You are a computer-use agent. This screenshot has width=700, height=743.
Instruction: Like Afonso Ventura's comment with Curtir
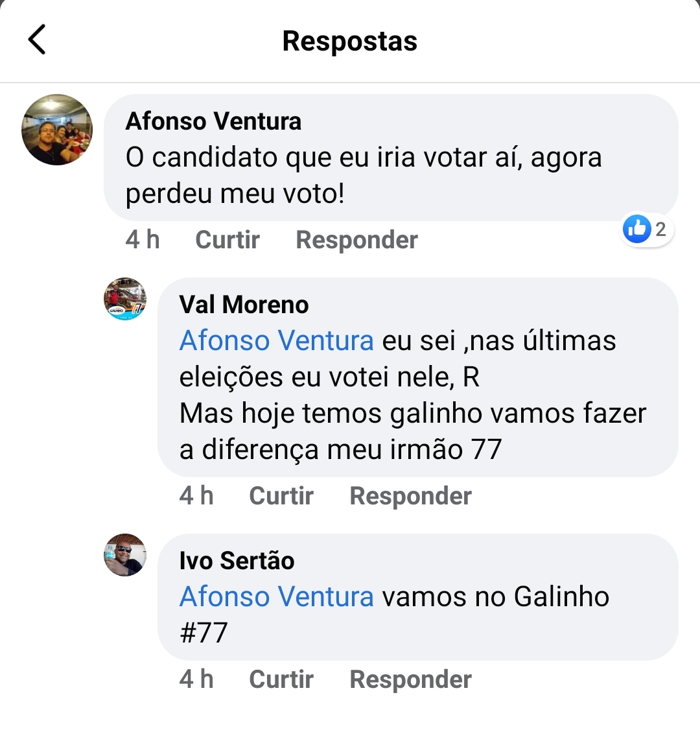(227, 240)
